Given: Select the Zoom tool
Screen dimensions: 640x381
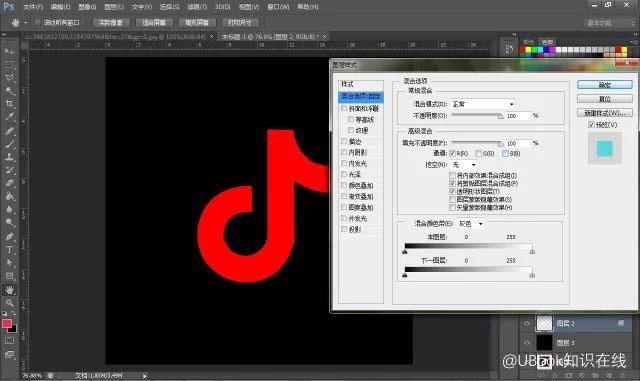Looking at the screenshot, I should click(9, 303).
